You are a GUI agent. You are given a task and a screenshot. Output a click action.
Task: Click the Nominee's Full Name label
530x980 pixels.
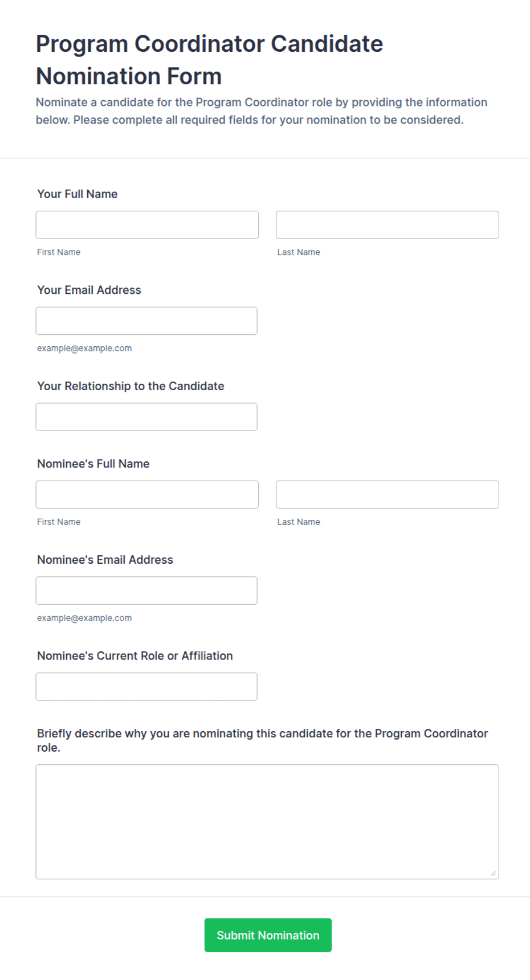(93, 464)
